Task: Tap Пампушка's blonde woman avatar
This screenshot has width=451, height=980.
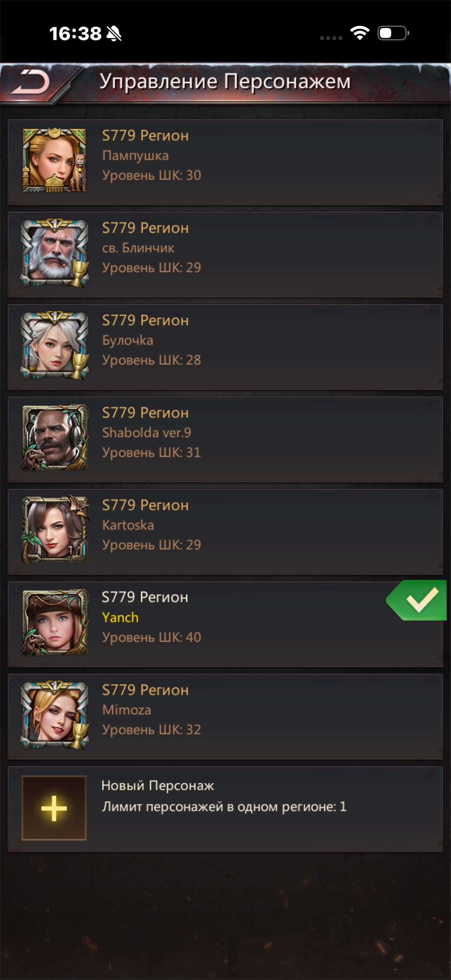Action: click(x=54, y=160)
